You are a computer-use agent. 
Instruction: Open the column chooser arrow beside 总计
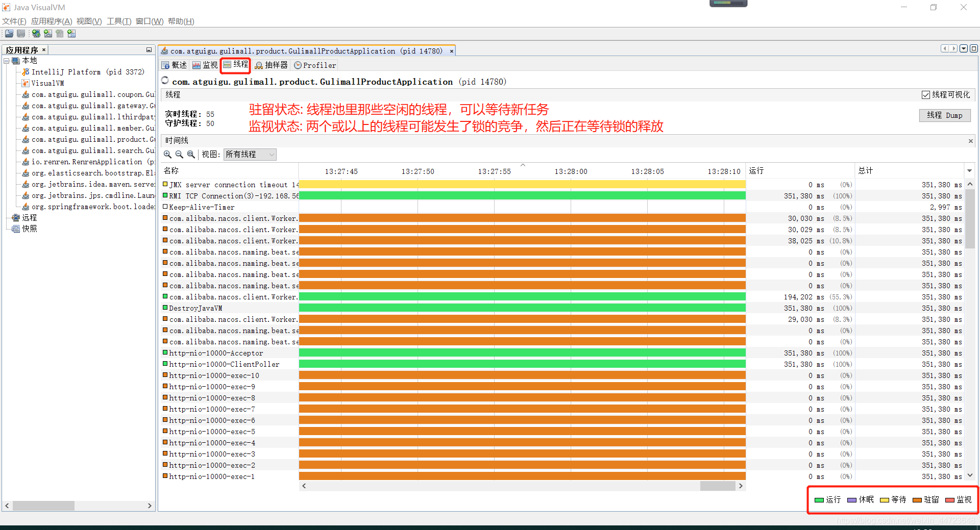969,171
